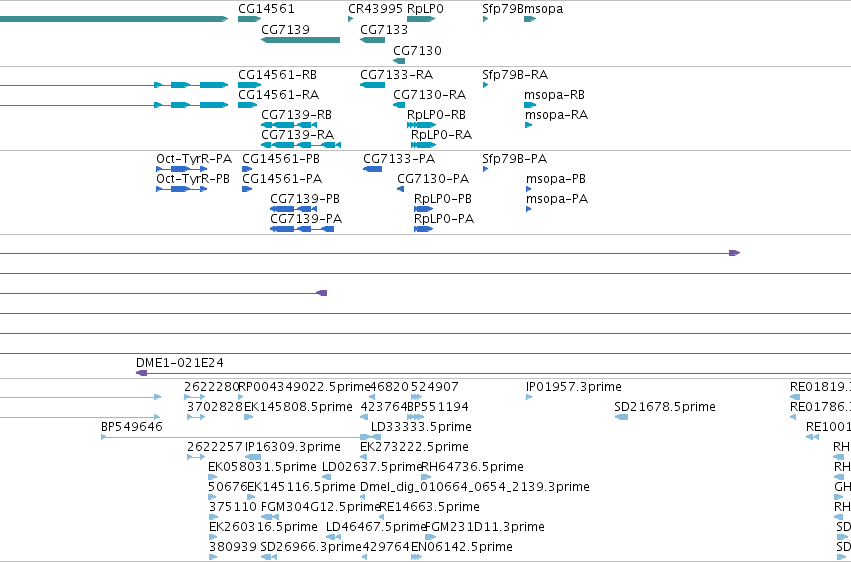
Task: Click EST label EK145116.5prime
Action: pyautogui.click(x=301, y=487)
